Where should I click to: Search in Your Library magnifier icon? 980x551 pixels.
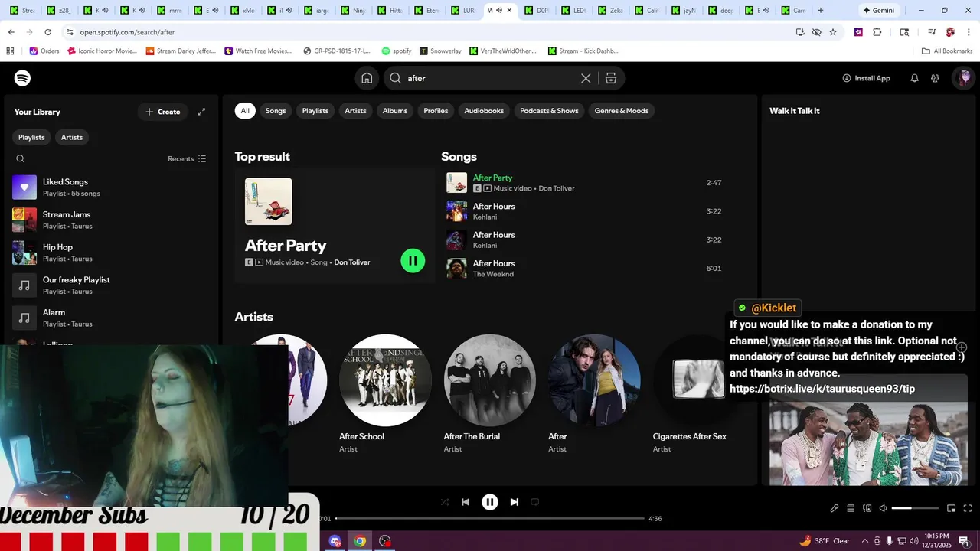pyautogui.click(x=21, y=159)
